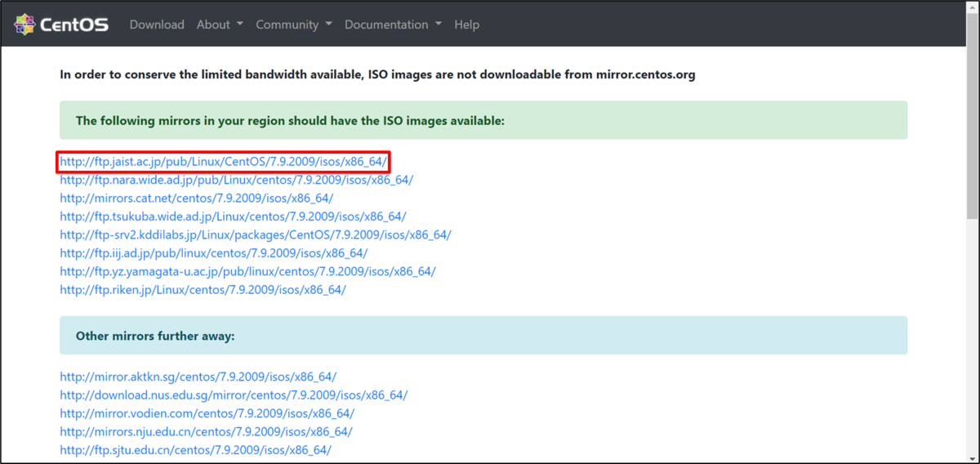Open the mirrors.cat.net mirror link

pyautogui.click(x=197, y=198)
